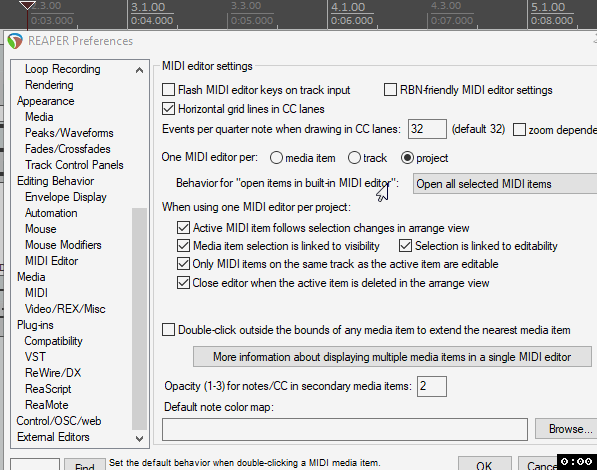The image size is (597, 470).
Task: Select one MIDI editor per project
Action: 407,158
